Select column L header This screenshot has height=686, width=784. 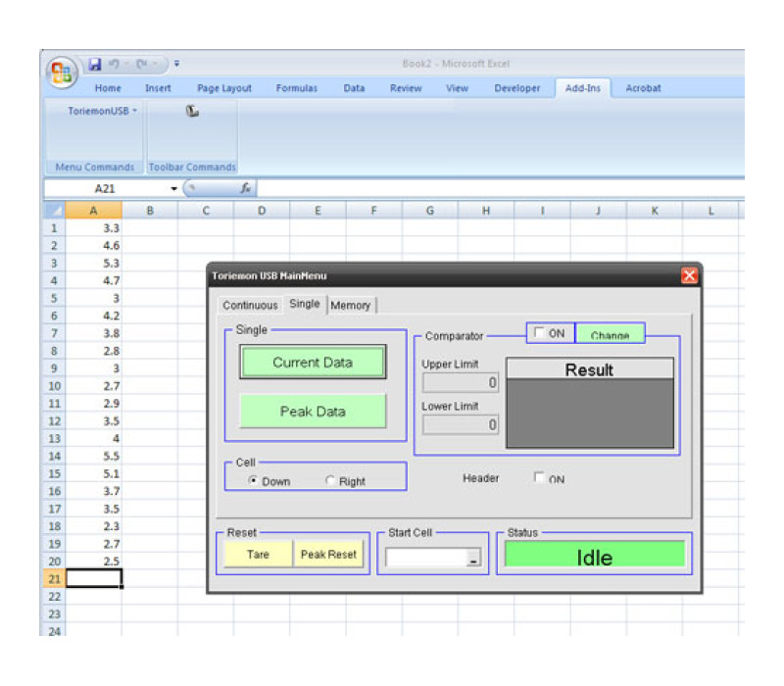click(710, 211)
